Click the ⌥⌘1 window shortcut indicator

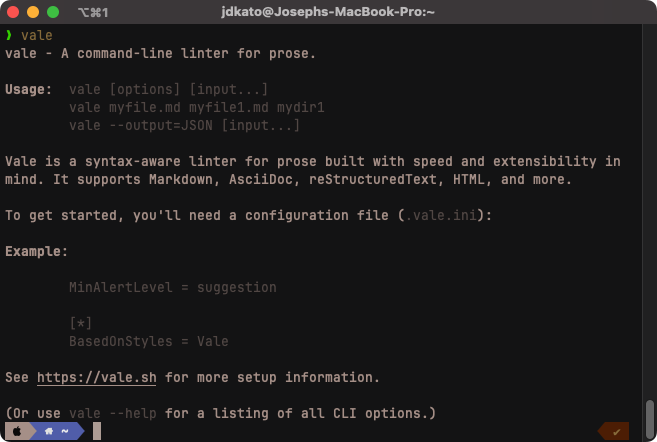coord(93,13)
